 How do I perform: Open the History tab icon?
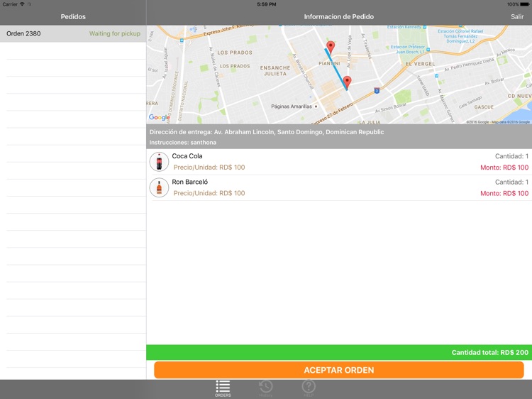pos(266,388)
